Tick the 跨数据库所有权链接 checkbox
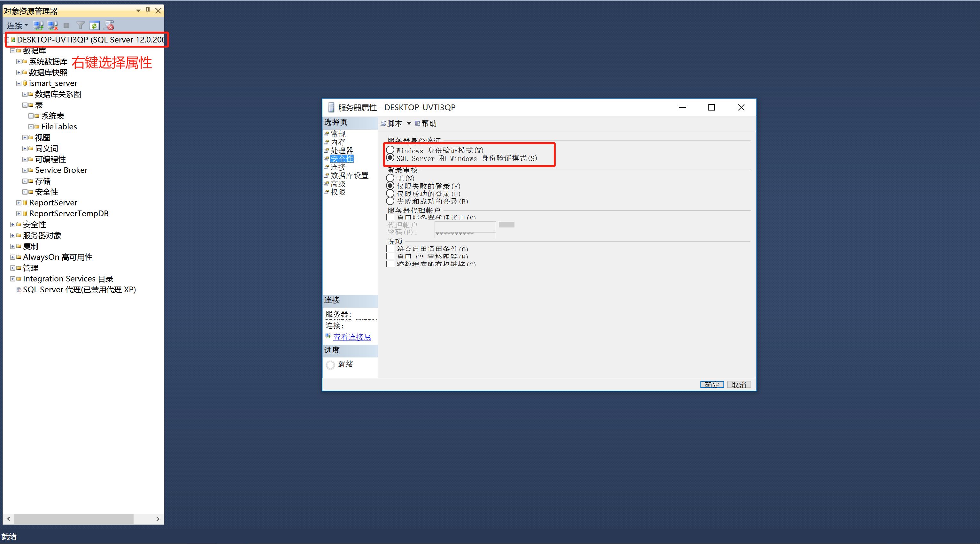The width and height of the screenshot is (980, 544). 390,264
